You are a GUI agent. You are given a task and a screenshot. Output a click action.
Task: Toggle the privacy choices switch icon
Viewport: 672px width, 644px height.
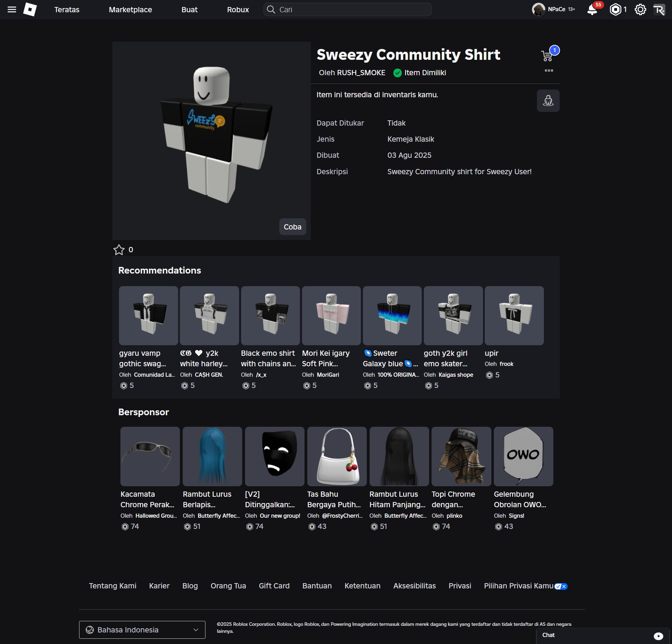(x=561, y=586)
